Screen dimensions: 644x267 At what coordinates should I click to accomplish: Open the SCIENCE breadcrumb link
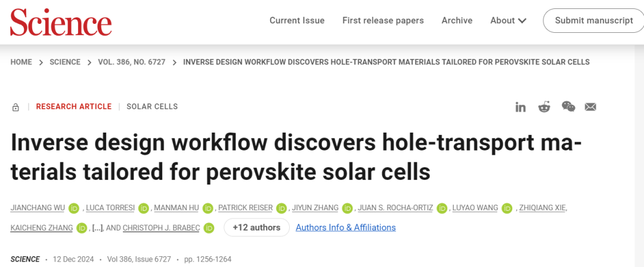click(x=65, y=62)
